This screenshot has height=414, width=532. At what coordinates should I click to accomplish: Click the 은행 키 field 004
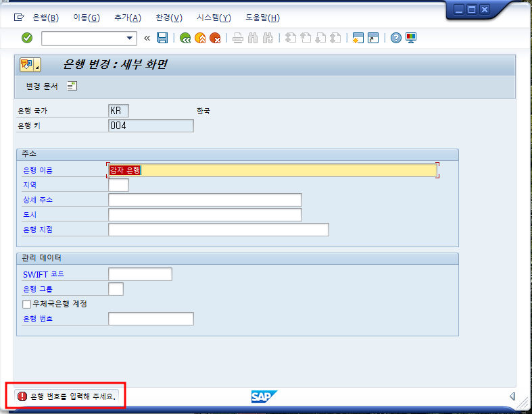[151, 126]
